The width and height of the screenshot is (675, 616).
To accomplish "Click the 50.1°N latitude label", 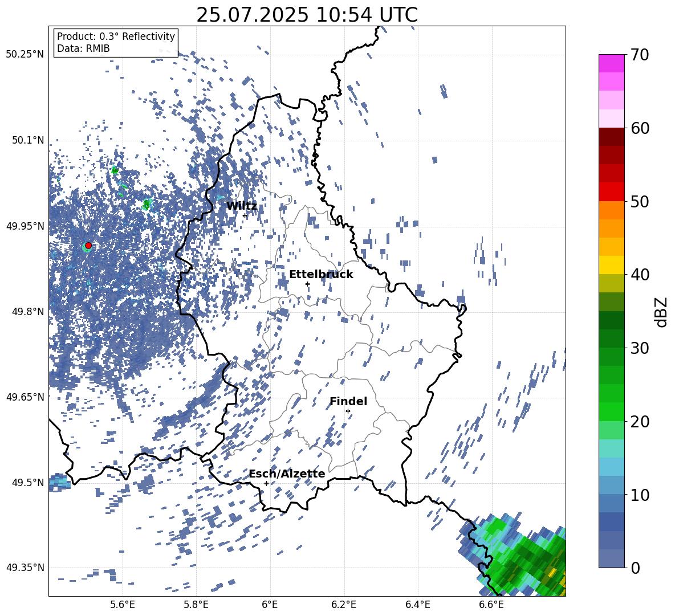I will click(x=27, y=140).
